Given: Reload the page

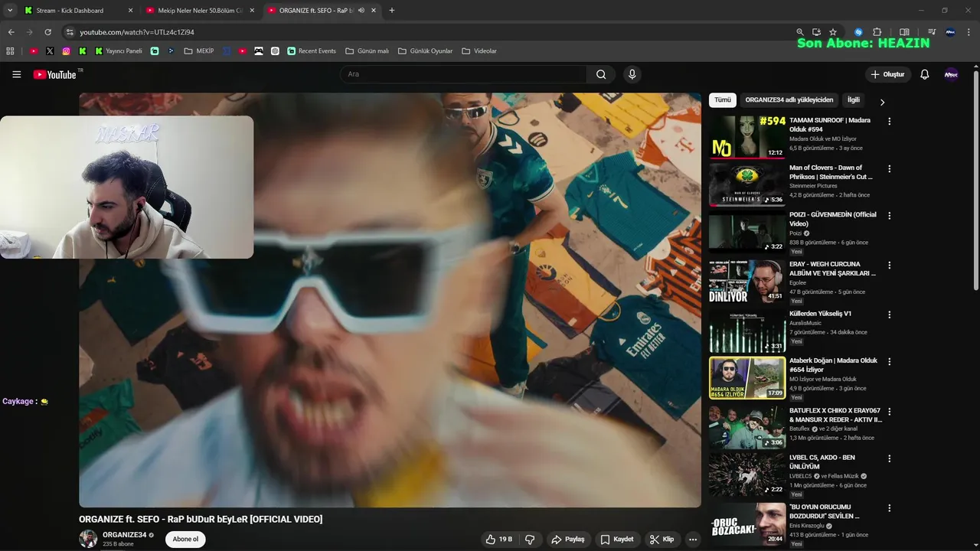Looking at the screenshot, I should tap(47, 32).
